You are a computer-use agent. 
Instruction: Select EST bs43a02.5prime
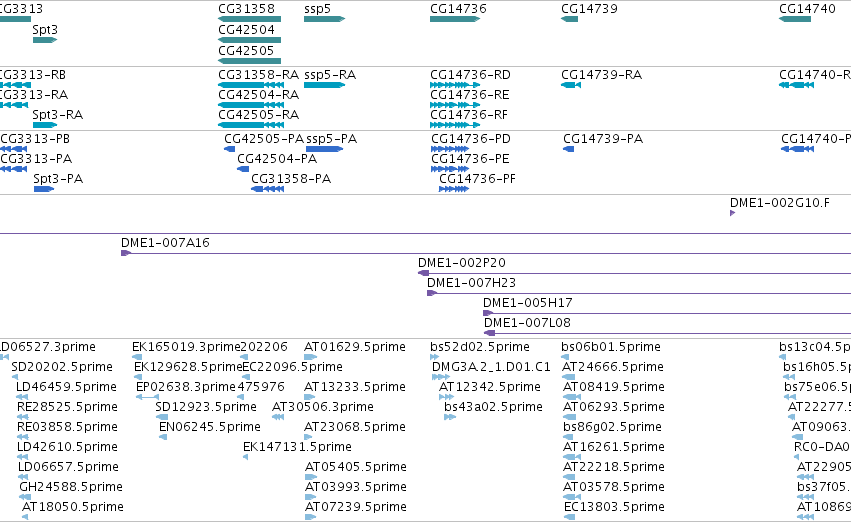pyautogui.click(x=450, y=417)
